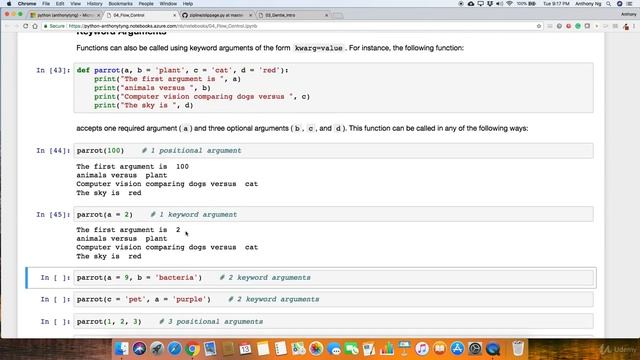Open the volume control in the menu bar
This screenshot has width=640, height=360.
(x=499, y=4)
